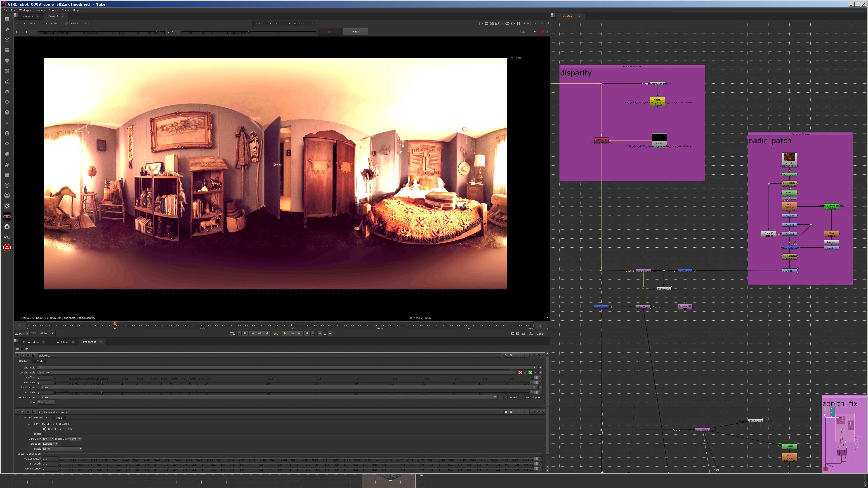Image resolution: width=868 pixels, height=488 pixels.
Task: Click the current frame 500 input field
Action: point(276,333)
